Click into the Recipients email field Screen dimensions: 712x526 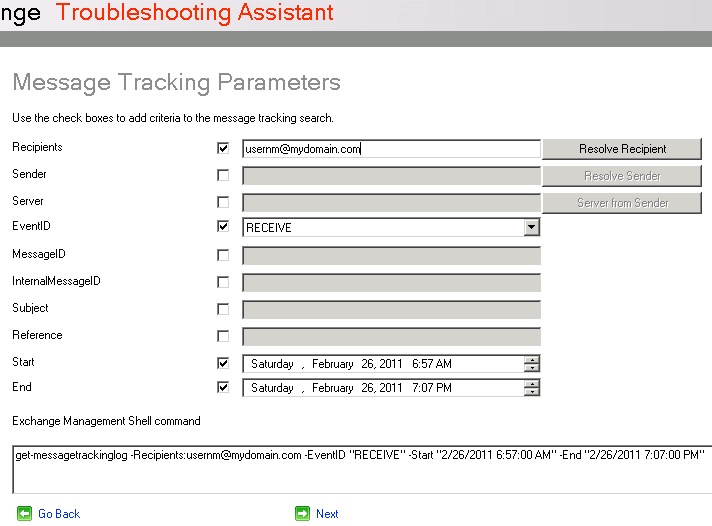[390, 149]
